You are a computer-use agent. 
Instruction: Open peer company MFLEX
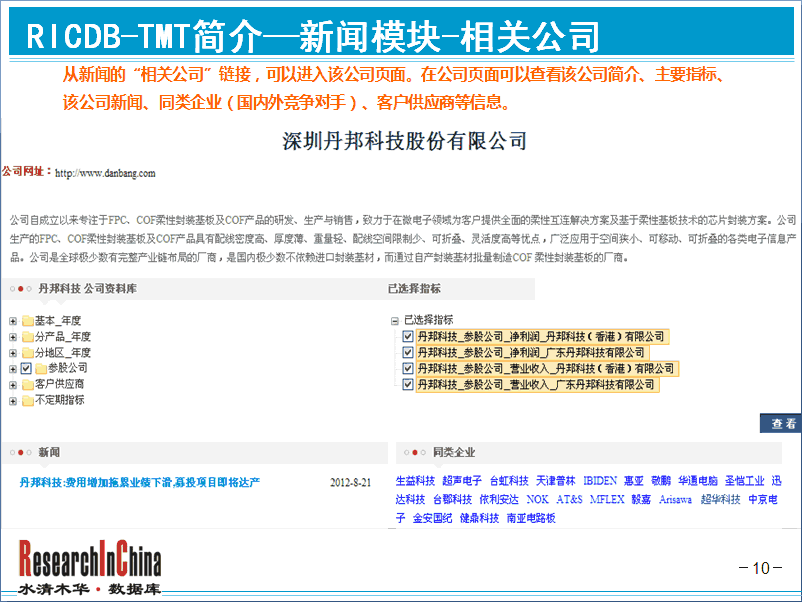click(607, 499)
